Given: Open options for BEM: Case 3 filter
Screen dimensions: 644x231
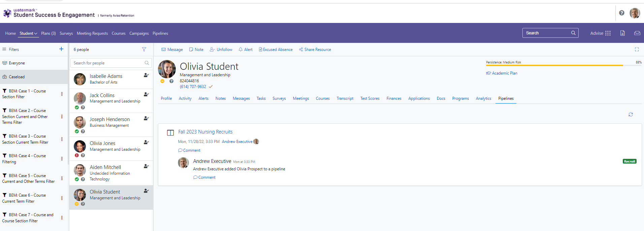Looking at the screenshot, I should [62, 139].
